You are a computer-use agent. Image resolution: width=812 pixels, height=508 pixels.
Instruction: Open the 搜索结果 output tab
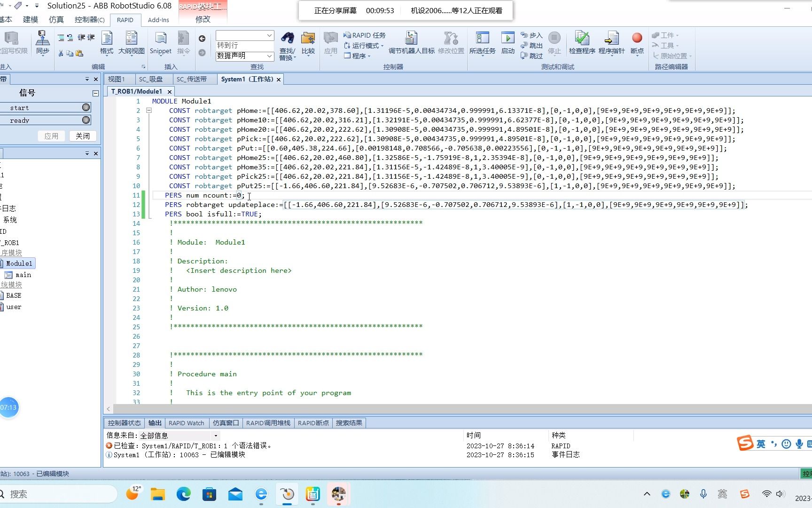[x=349, y=423]
